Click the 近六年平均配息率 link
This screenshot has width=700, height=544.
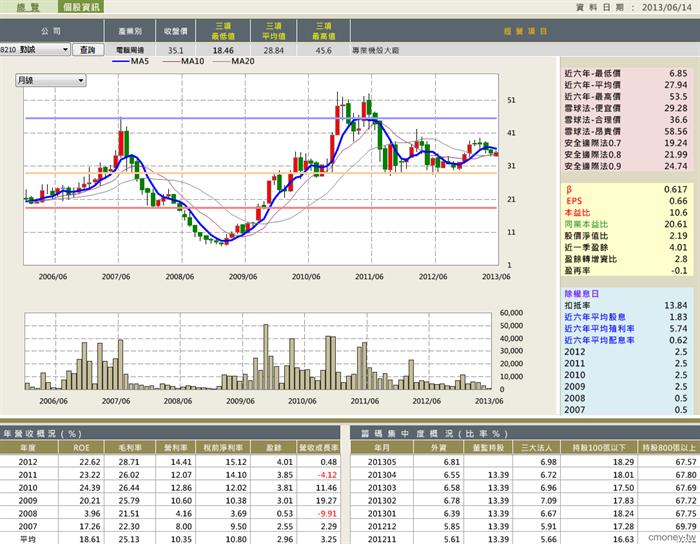click(599, 340)
